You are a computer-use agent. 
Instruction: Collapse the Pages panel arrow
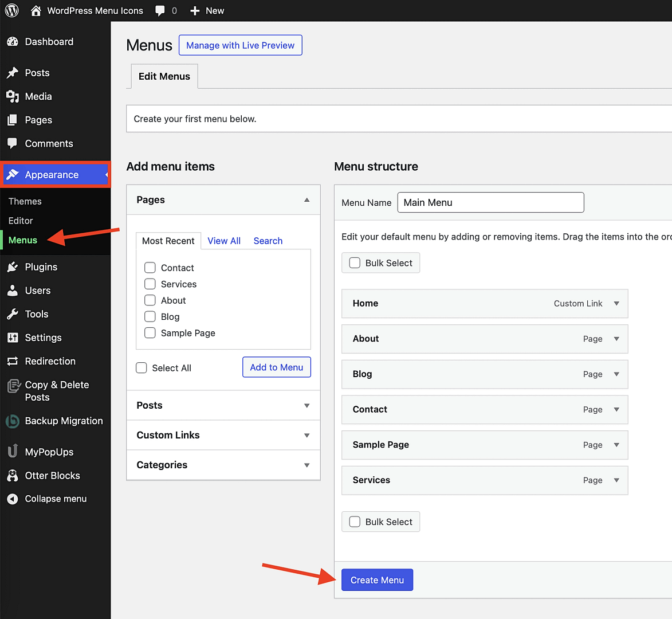307,200
